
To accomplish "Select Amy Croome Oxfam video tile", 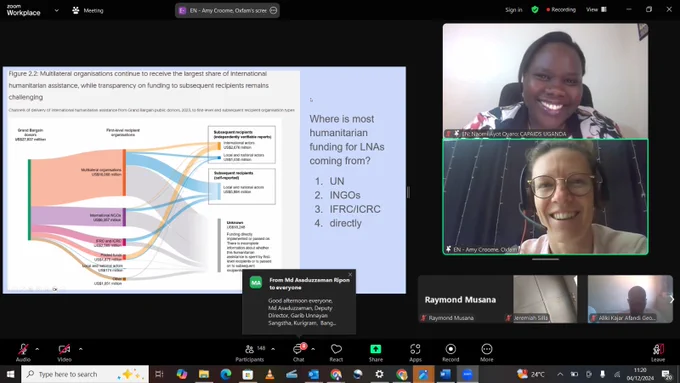I will [546, 196].
